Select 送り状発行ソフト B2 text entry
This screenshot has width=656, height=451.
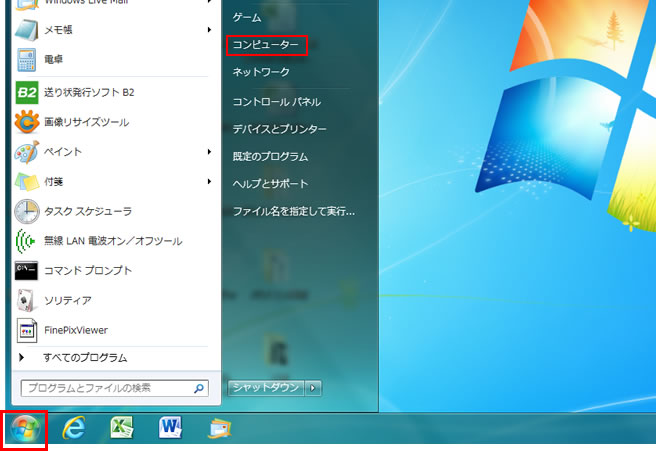point(89,92)
